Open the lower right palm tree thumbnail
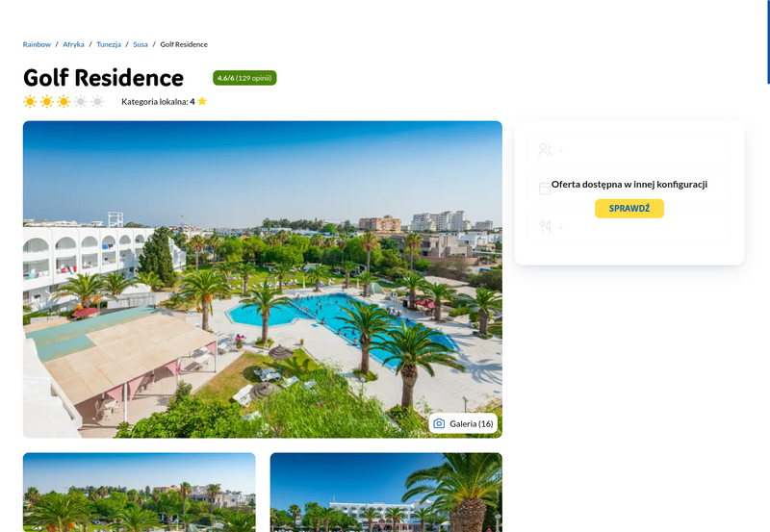This screenshot has width=770, height=532. point(386,493)
